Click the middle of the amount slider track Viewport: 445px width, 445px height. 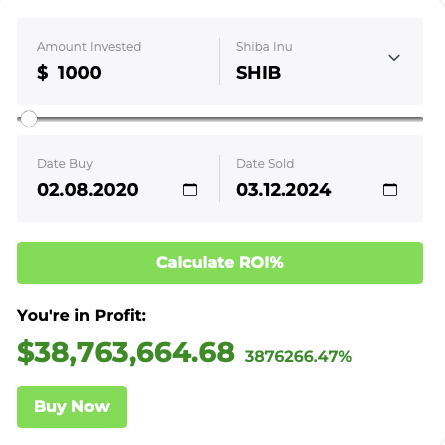220,119
